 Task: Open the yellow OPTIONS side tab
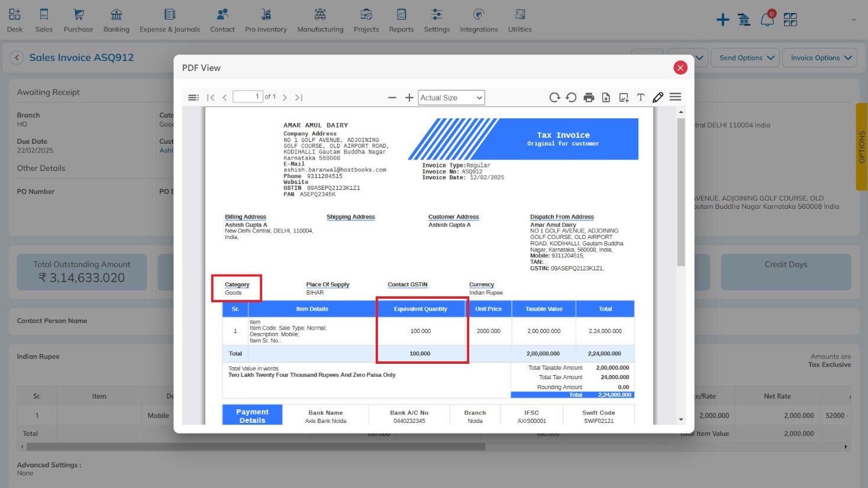861,147
